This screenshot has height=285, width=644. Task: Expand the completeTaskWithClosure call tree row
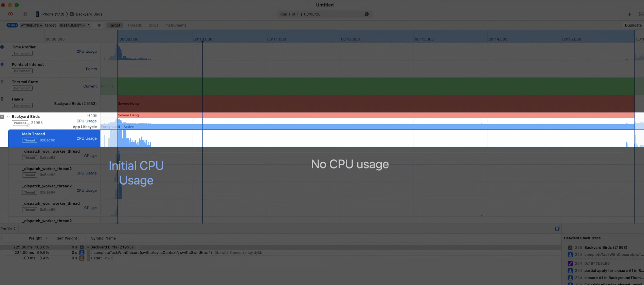(x=91, y=253)
